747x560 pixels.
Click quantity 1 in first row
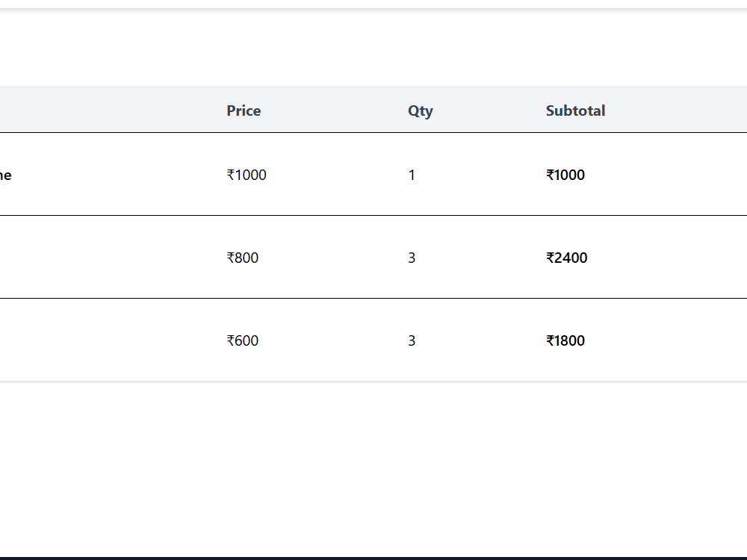pos(412,175)
